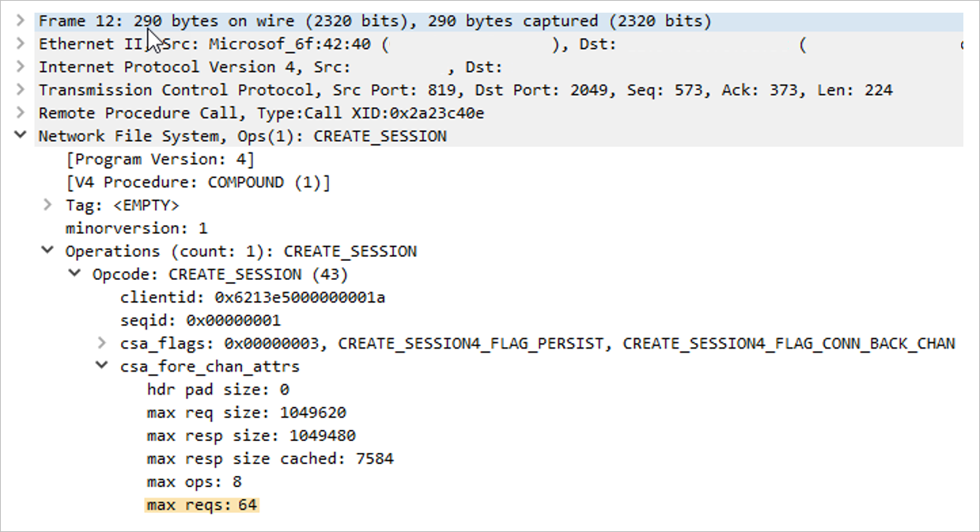
Task: Collapse the csa_fore_chan_attrs subtree
Action: tap(103, 366)
